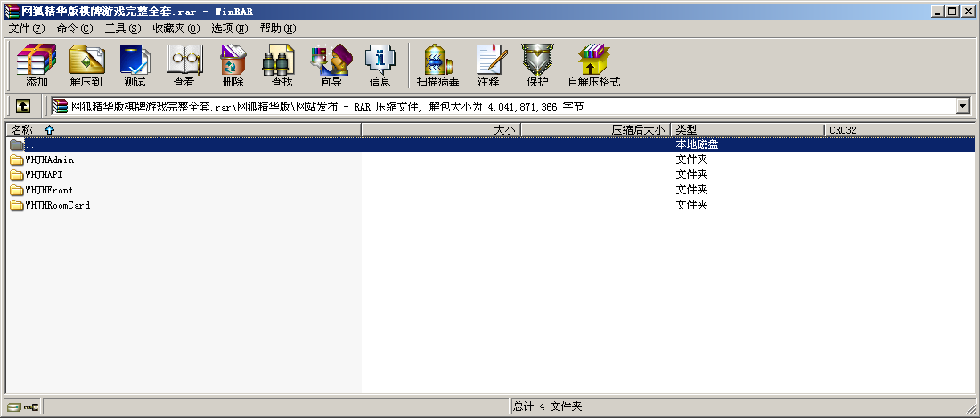Click the Delete (删除) toolbar icon

click(233, 65)
